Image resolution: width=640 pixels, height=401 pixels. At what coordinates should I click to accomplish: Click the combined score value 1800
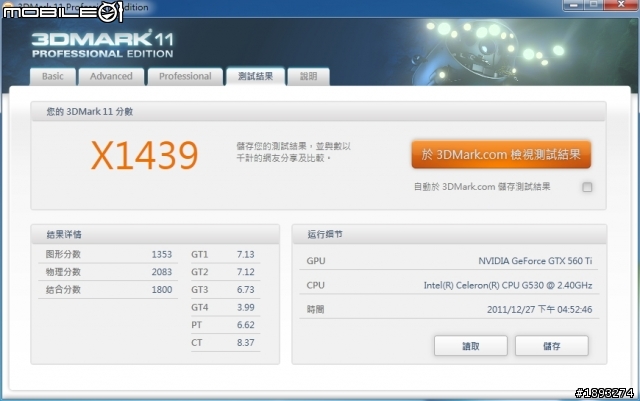click(x=162, y=290)
